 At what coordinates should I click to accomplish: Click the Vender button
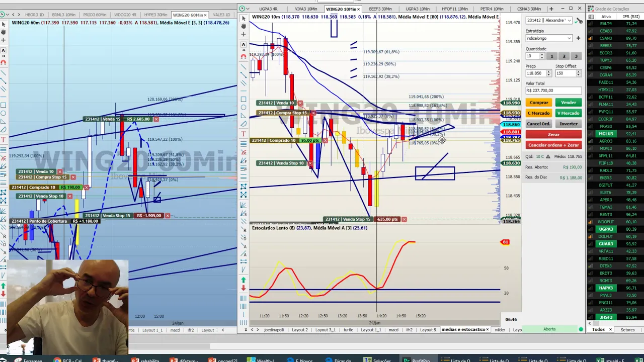(569, 103)
